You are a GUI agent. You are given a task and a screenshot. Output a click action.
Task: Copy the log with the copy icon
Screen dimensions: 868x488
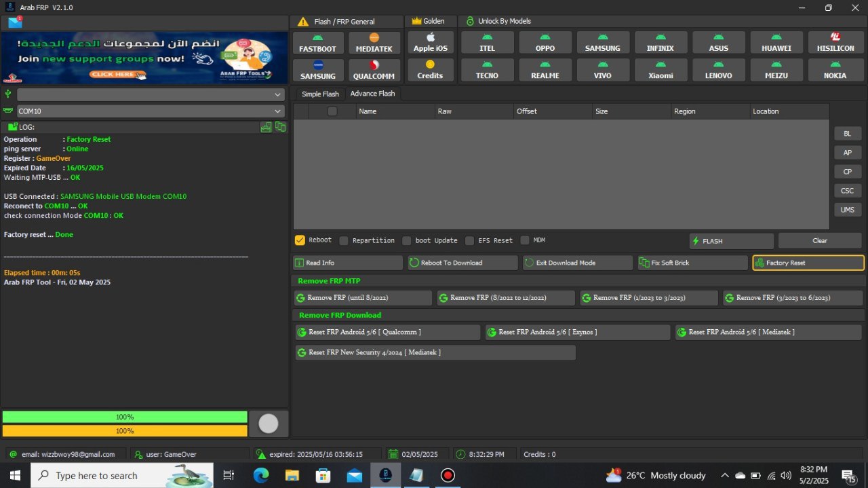coord(280,127)
